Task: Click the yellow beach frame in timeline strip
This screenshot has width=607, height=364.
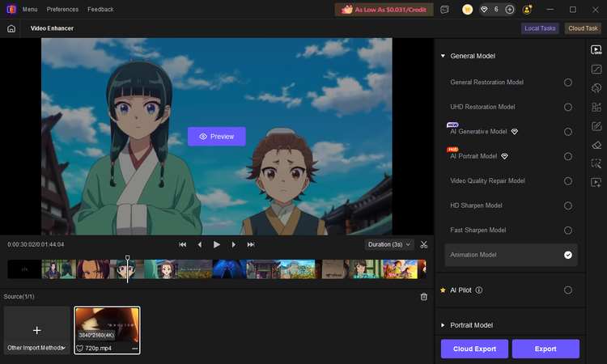Action: click(400, 269)
